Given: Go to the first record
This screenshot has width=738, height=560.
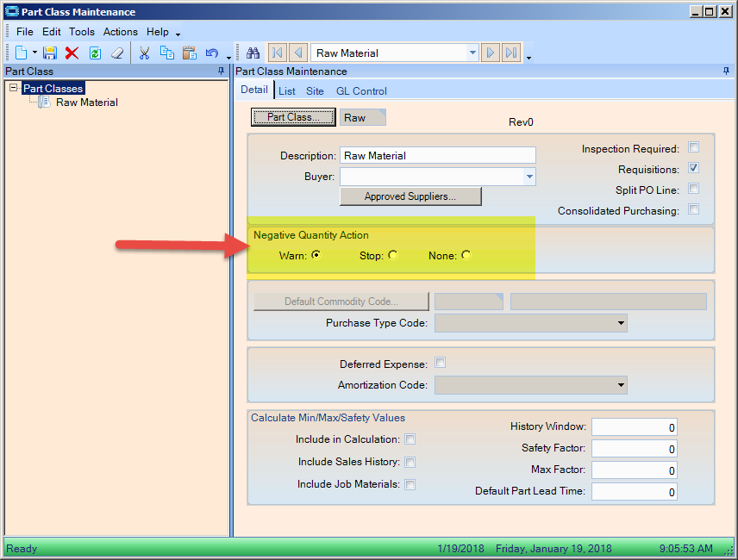Looking at the screenshot, I should [278, 53].
